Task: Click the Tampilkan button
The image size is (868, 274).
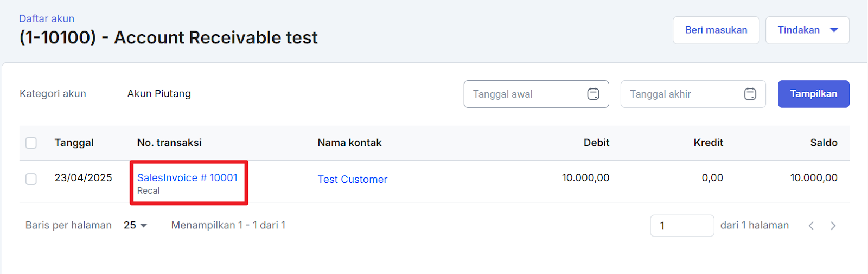Action: tap(813, 94)
